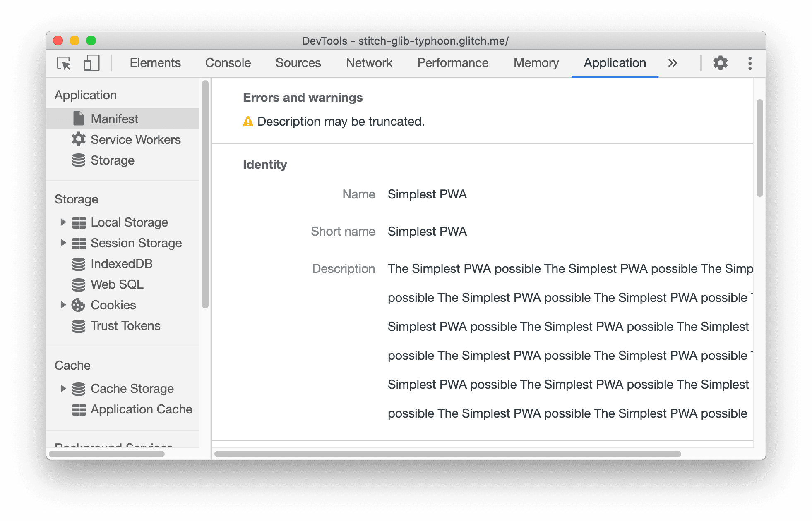
Task: Click the Manifest panel icon
Action: [77, 118]
